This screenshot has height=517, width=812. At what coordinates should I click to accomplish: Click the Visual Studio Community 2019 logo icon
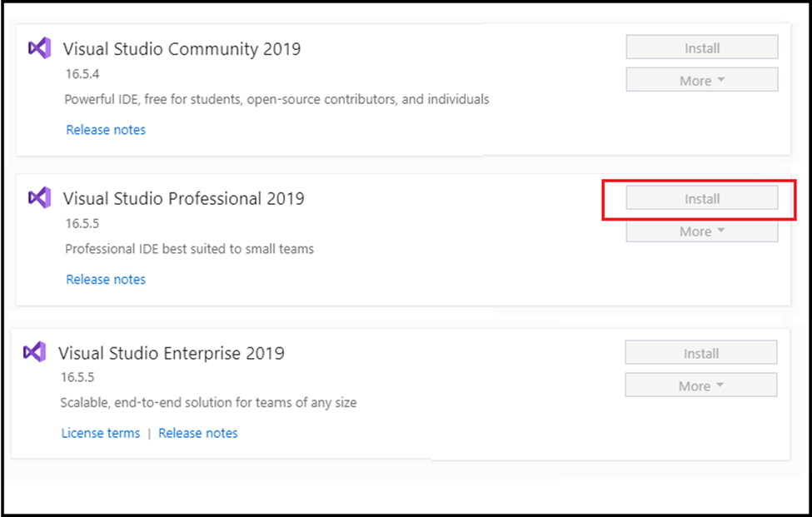39,48
